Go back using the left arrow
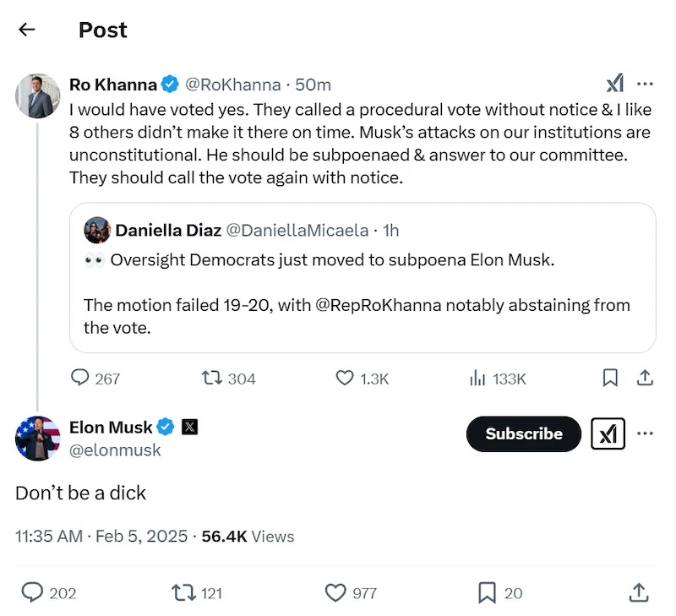This screenshot has width=676, height=616. click(27, 30)
